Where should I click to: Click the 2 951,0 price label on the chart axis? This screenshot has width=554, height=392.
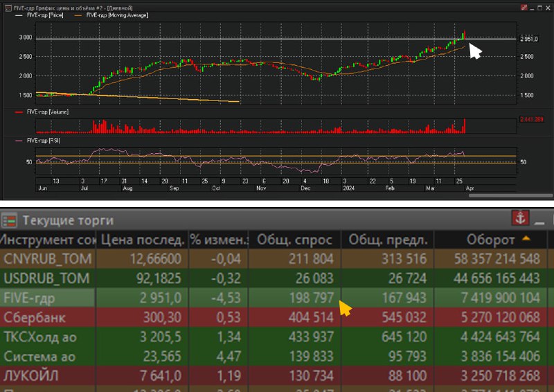pos(529,39)
